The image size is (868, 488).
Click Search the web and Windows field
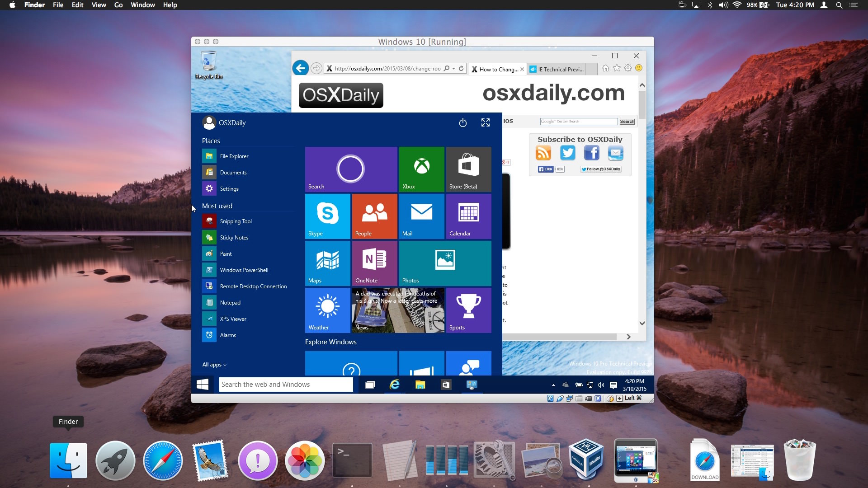[286, 384]
